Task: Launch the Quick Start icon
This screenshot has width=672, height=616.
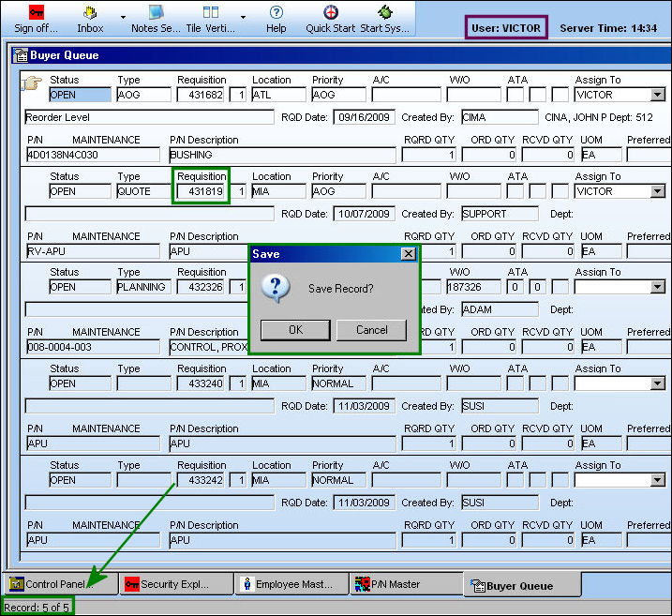Action: point(331,12)
